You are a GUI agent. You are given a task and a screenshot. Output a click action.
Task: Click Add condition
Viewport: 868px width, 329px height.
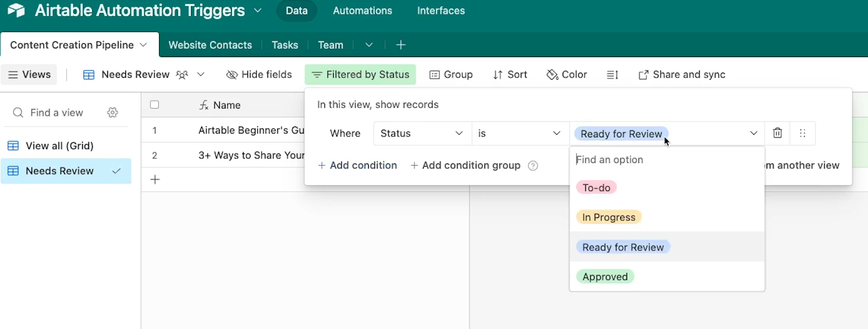coord(358,165)
